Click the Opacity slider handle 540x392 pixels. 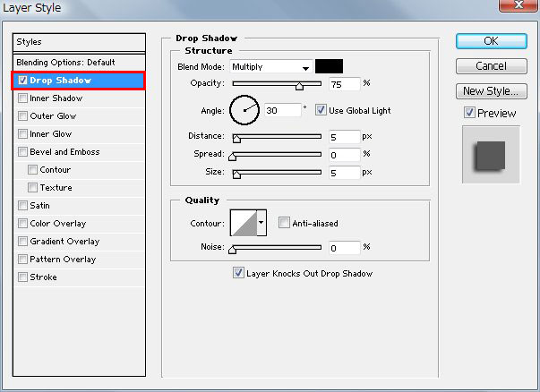click(x=299, y=86)
